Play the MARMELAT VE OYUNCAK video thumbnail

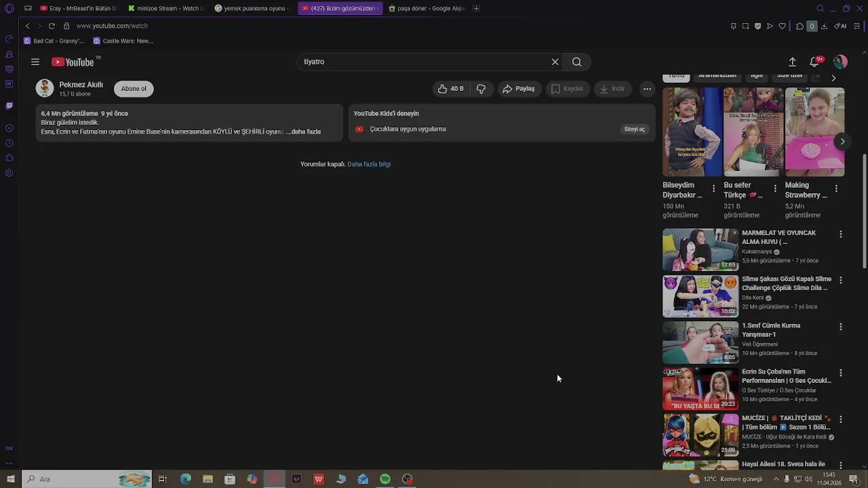[x=701, y=250]
